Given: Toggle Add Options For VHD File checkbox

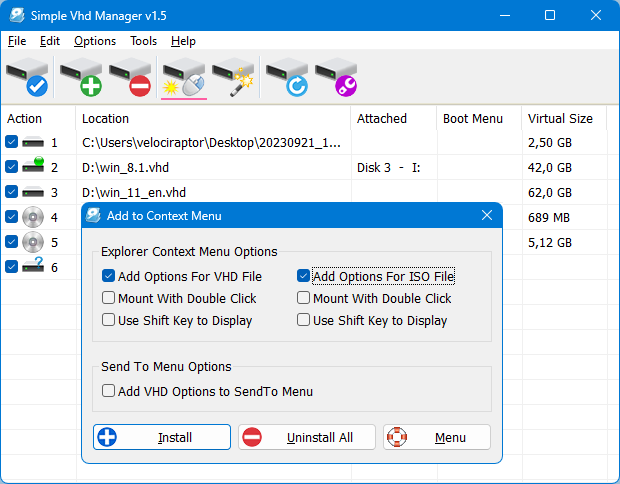Looking at the screenshot, I should pyautogui.click(x=108, y=276).
